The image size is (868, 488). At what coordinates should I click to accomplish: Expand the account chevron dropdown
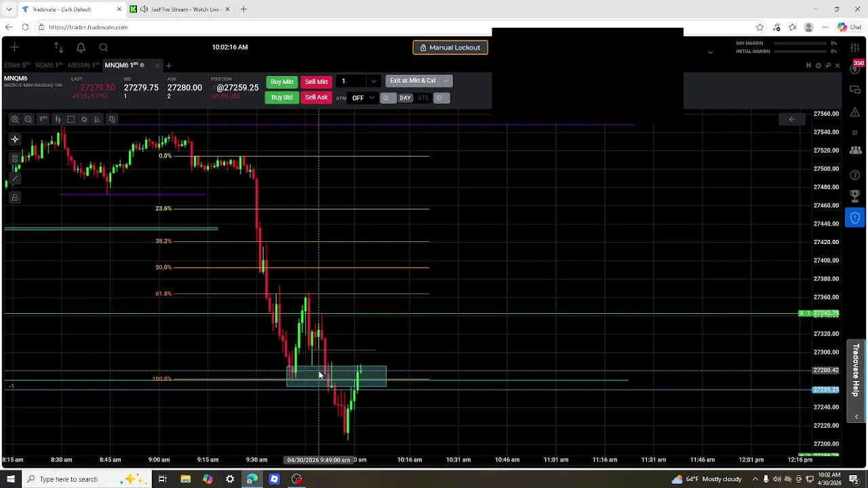click(710, 52)
